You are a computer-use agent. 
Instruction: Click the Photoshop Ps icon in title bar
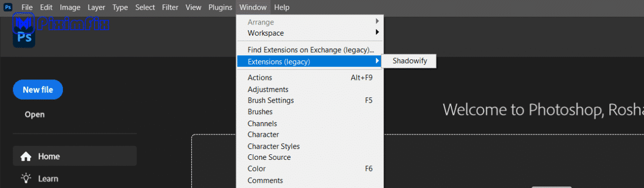click(x=8, y=7)
